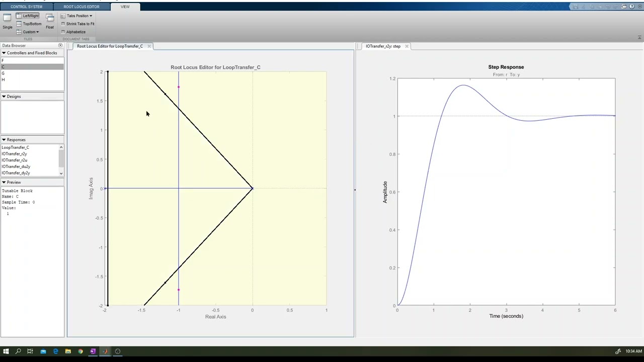
Task: Select block C in the list
Action: pyautogui.click(x=32, y=67)
